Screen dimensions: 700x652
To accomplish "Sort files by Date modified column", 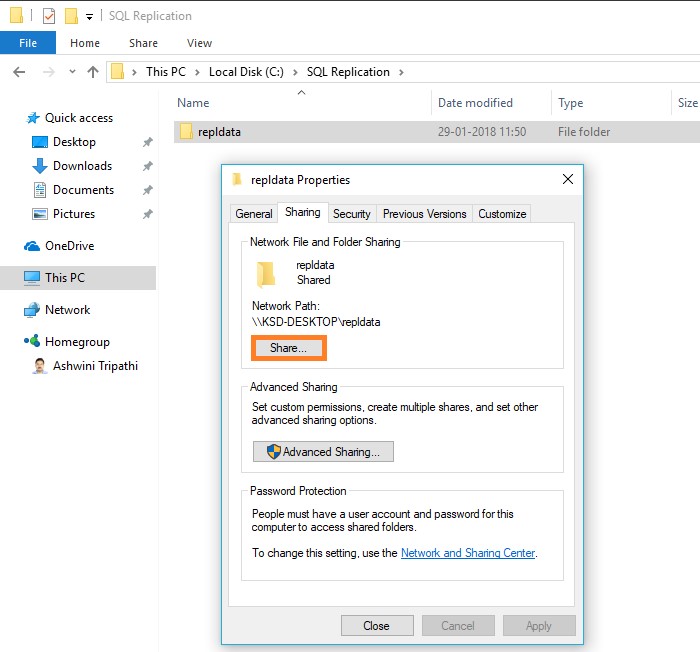I will tap(475, 103).
